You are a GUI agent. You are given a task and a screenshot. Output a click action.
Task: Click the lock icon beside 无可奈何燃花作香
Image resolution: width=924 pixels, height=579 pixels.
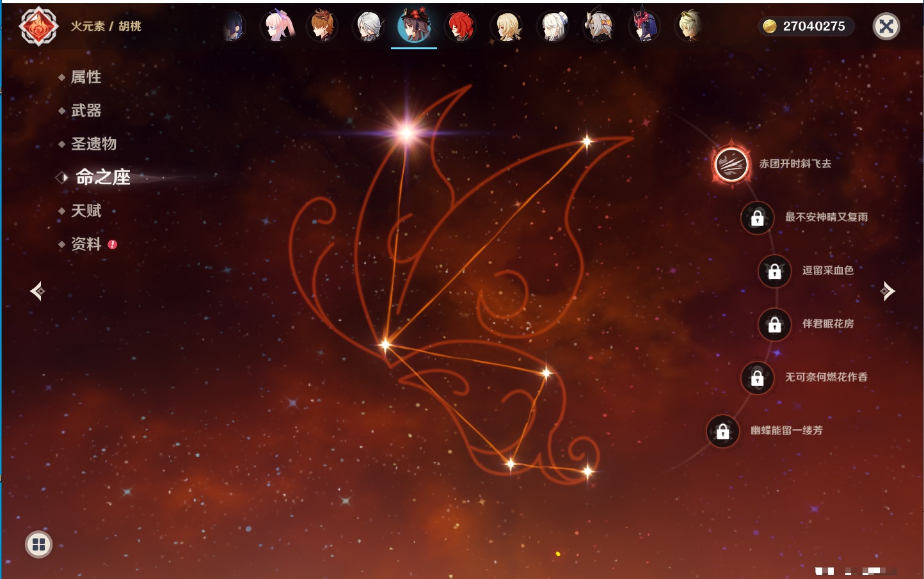[x=758, y=377]
